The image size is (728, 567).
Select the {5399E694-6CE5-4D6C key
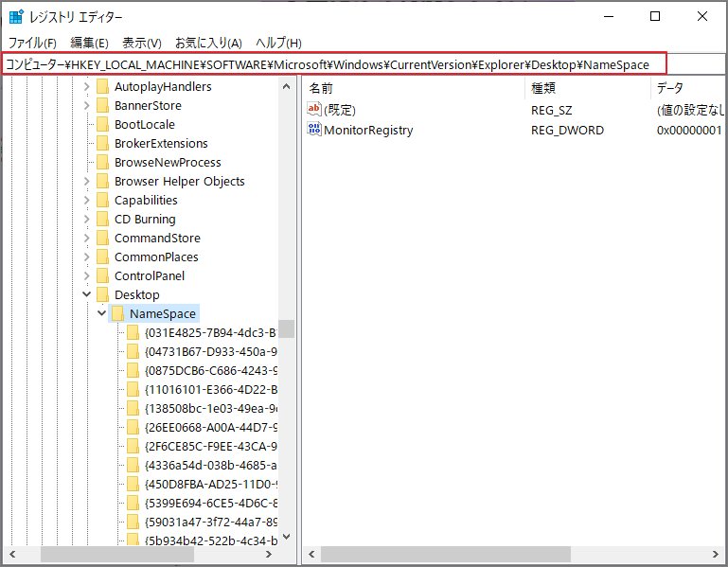click(x=211, y=504)
